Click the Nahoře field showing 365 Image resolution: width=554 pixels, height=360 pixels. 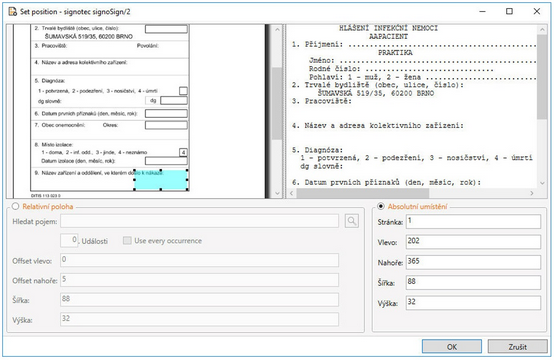click(x=473, y=262)
